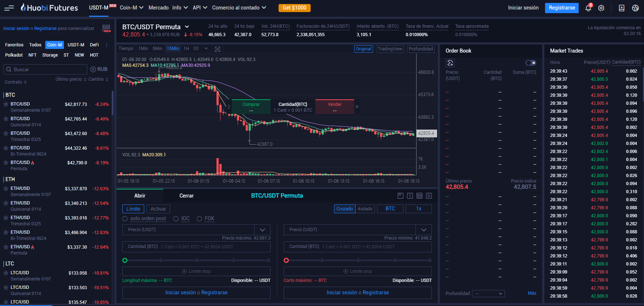644x306 pixels.
Task: Toggle the Order Book switch
Action: pos(530,63)
